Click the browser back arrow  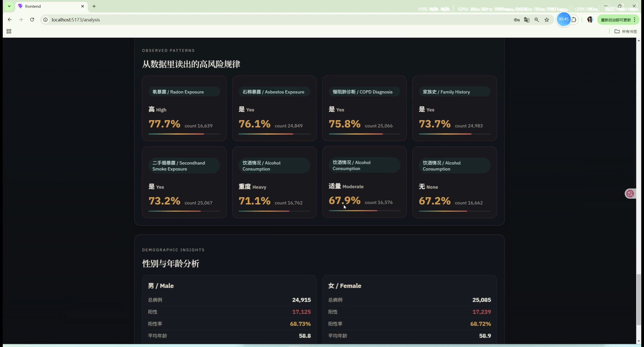coord(10,20)
